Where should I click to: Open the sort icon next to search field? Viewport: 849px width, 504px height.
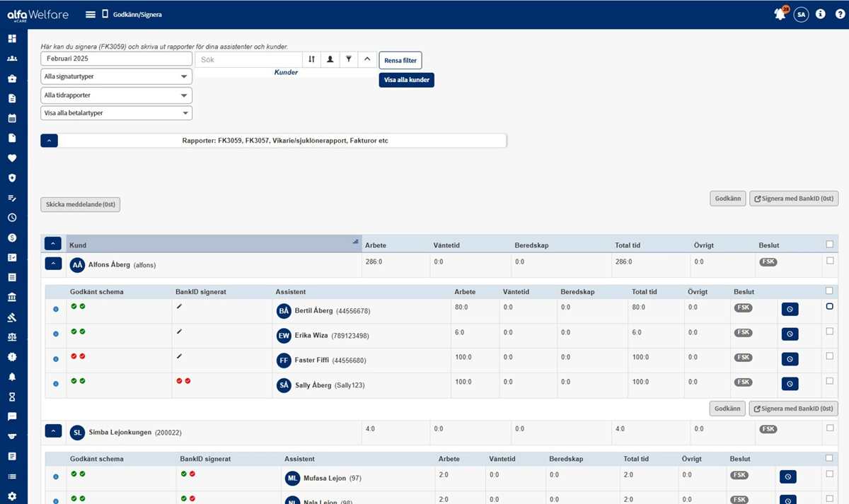click(x=311, y=59)
